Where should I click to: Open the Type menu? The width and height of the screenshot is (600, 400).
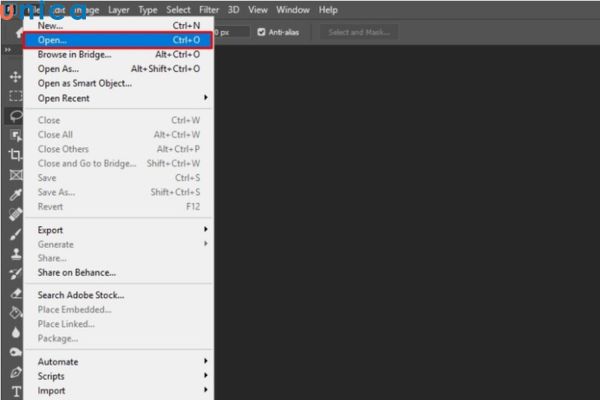click(x=148, y=10)
